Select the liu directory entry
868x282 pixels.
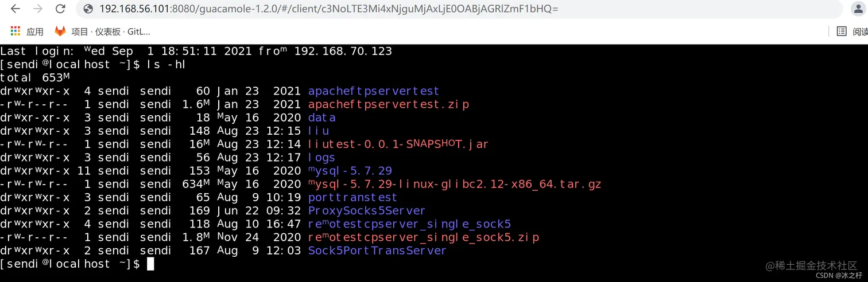click(319, 131)
